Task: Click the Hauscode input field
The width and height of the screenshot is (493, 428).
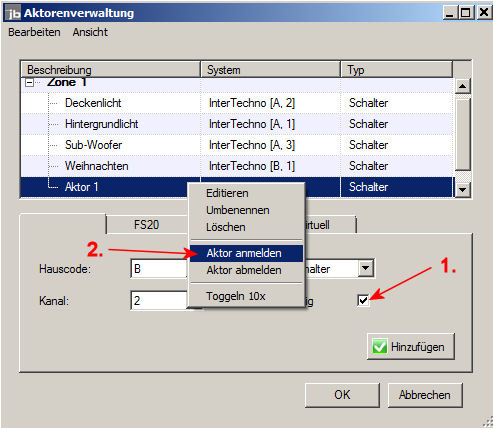Action: (159, 269)
